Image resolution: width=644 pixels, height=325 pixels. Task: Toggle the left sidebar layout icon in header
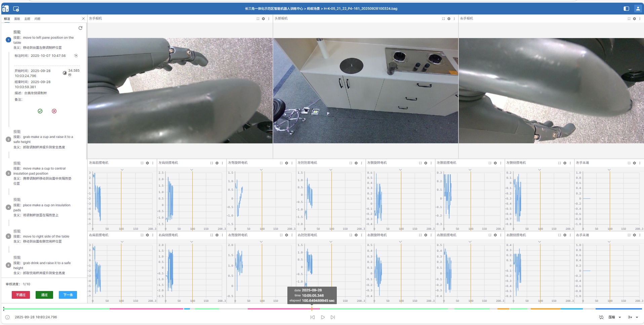click(626, 9)
